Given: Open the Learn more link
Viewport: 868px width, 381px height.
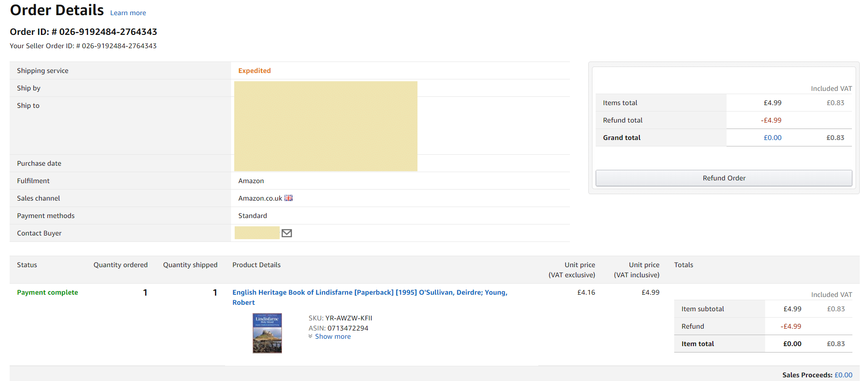Looking at the screenshot, I should (128, 13).
